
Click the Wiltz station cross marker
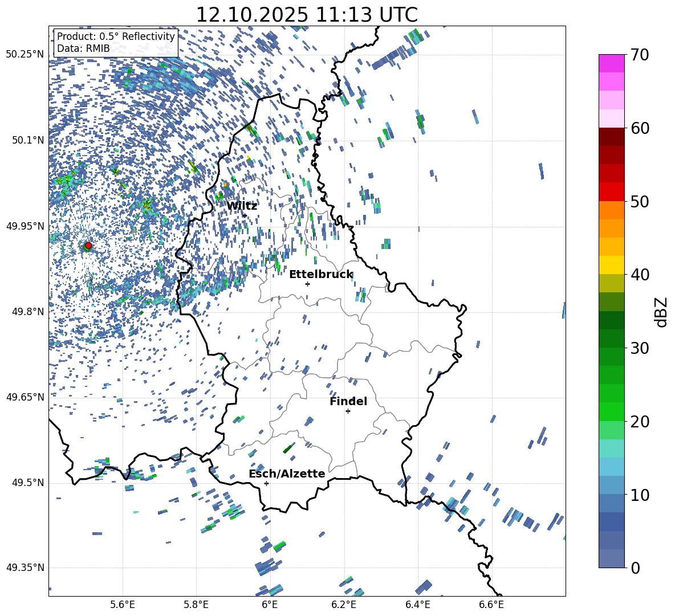click(x=245, y=215)
